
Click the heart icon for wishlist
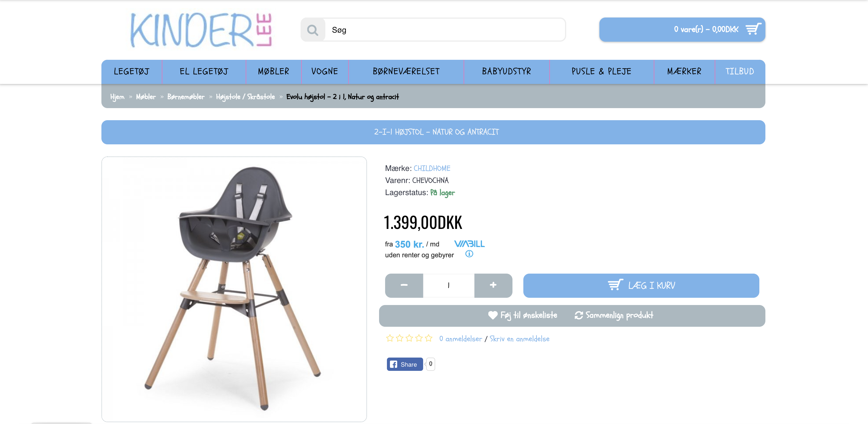[x=493, y=315]
